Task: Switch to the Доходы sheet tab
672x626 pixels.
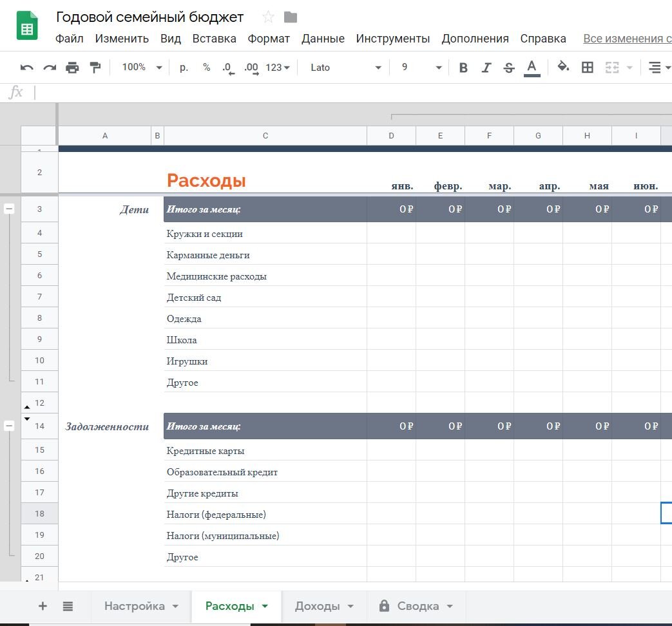Action: (317, 606)
